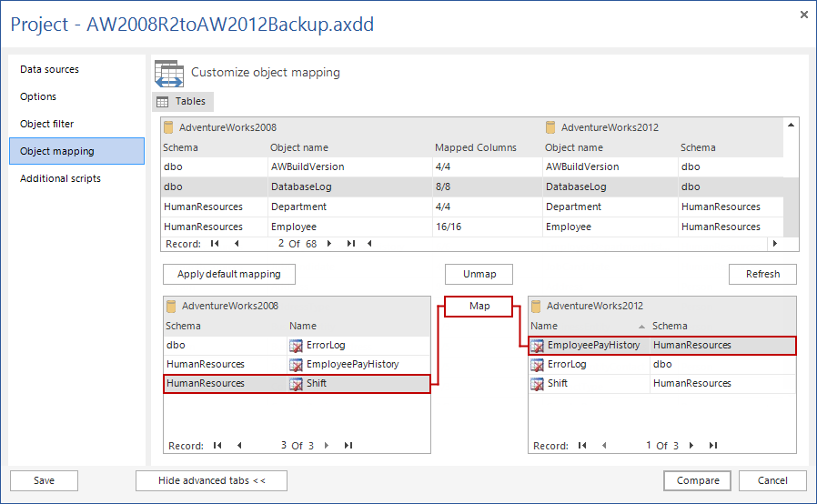Click the Save button
The image size is (817, 504).
click(x=45, y=480)
